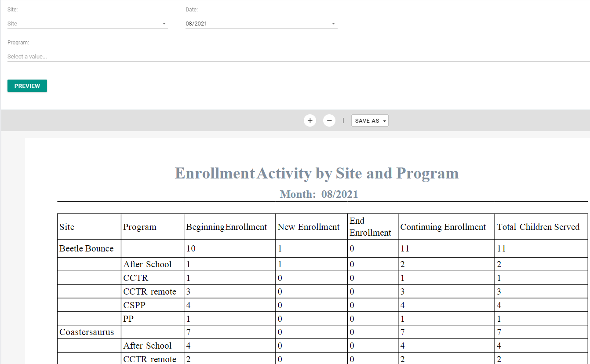The width and height of the screenshot is (590, 364).
Task: Click the New Enrollment column header
Action: pos(312,227)
